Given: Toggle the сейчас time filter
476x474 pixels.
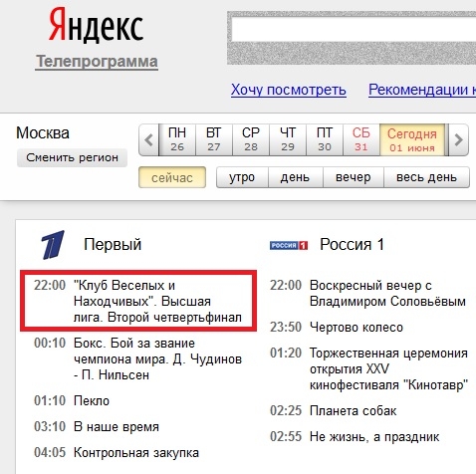Looking at the screenshot, I should [x=172, y=177].
